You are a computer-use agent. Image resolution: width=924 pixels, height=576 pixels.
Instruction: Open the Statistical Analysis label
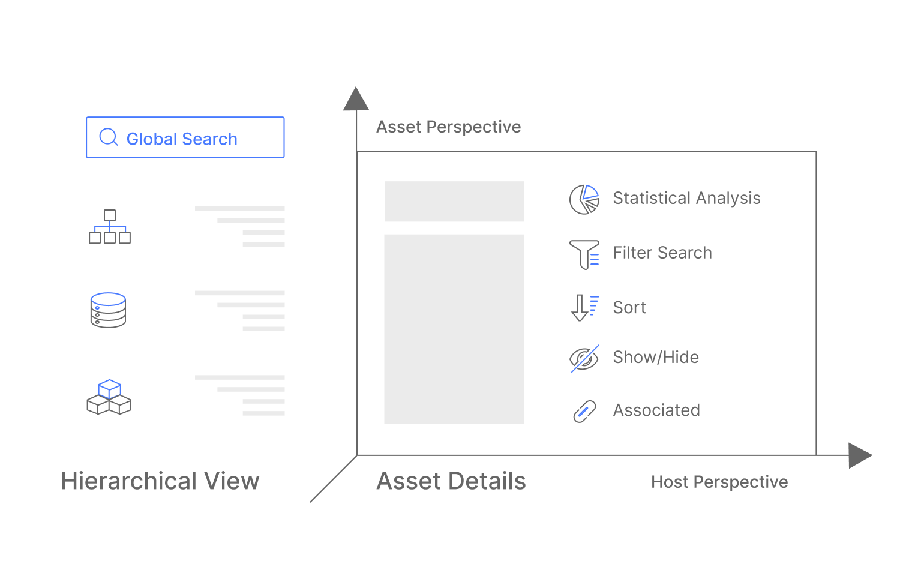coord(686,198)
